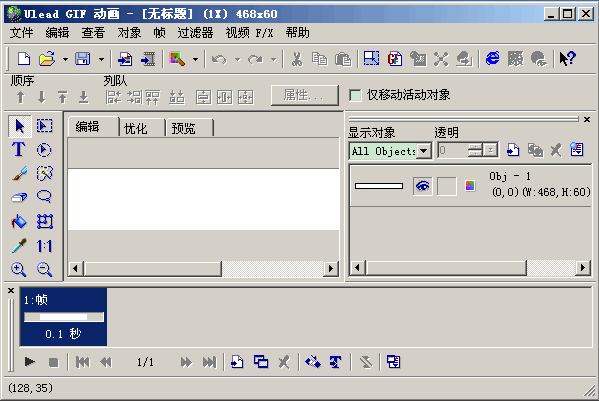The height and width of the screenshot is (401, 599).
Task: Select the Paint Brush tool
Action: pyautogui.click(x=19, y=173)
